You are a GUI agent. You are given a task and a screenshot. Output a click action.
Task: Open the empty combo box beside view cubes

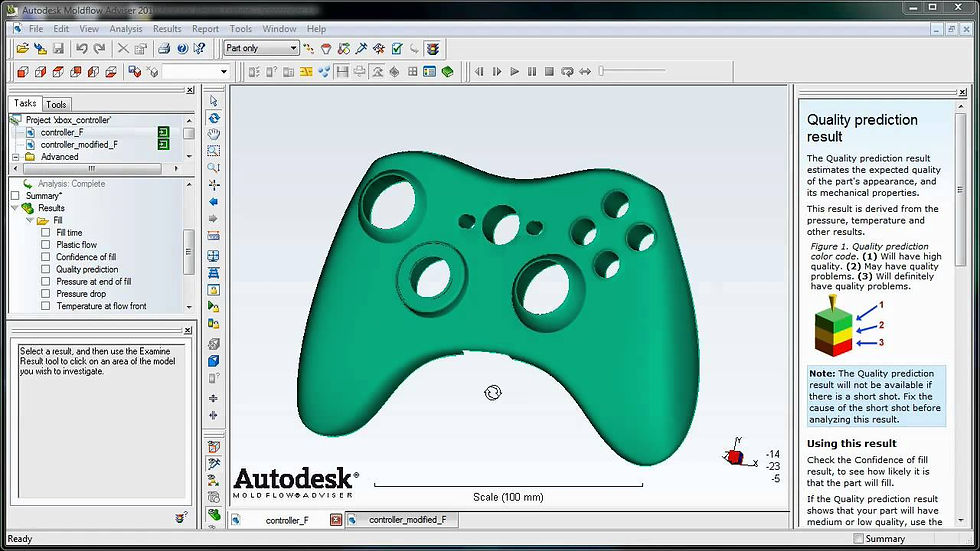tap(196, 72)
